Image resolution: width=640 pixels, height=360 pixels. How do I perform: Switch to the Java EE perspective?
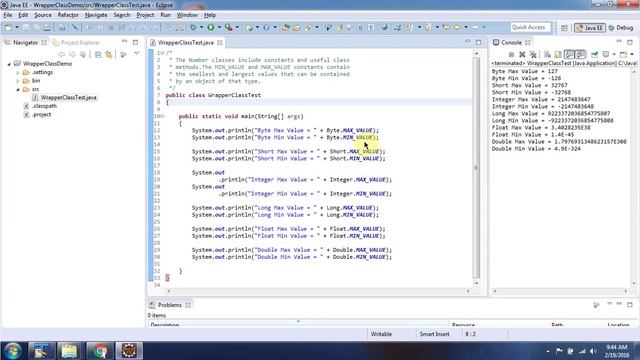[590, 28]
